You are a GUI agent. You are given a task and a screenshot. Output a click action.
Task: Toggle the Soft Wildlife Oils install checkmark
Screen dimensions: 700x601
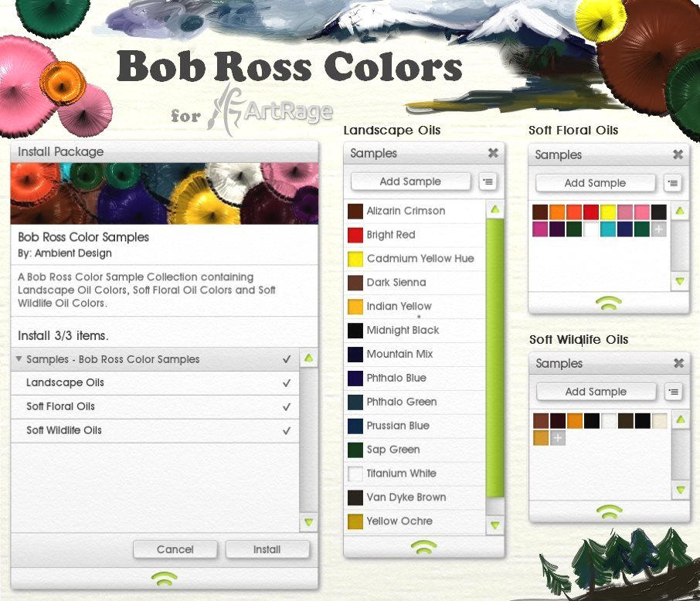pos(287,431)
